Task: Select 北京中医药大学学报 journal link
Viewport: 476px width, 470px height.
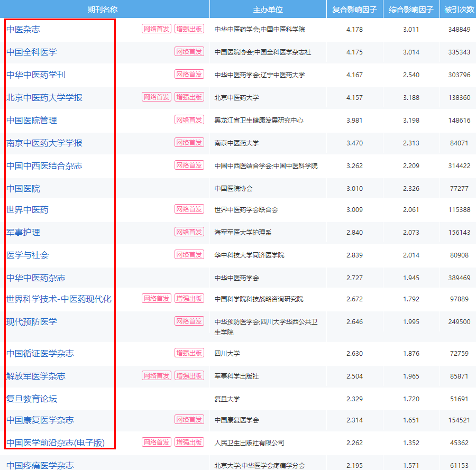Action: [44, 97]
